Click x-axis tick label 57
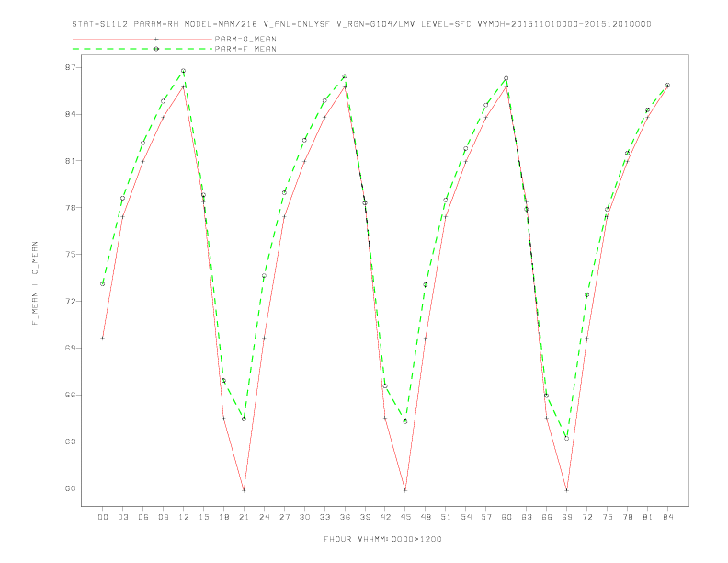This screenshot has width=728, height=563. pyautogui.click(x=486, y=517)
